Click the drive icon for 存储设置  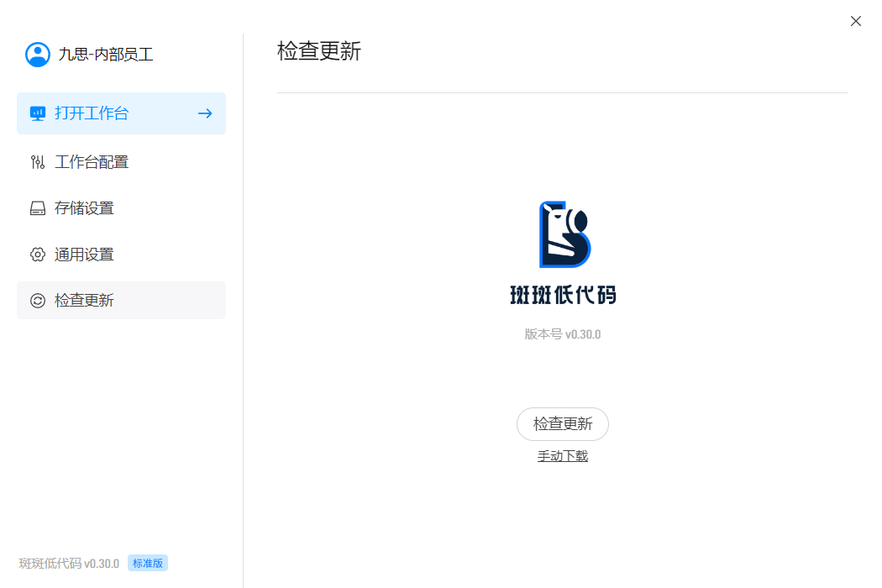point(38,209)
